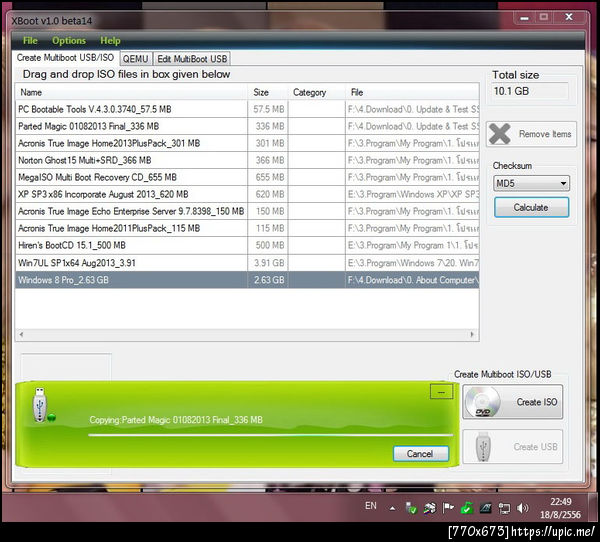The width and height of the screenshot is (600, 542).
Task: Click Windows 8 Pro file path cell
Action: click(412, 280)
